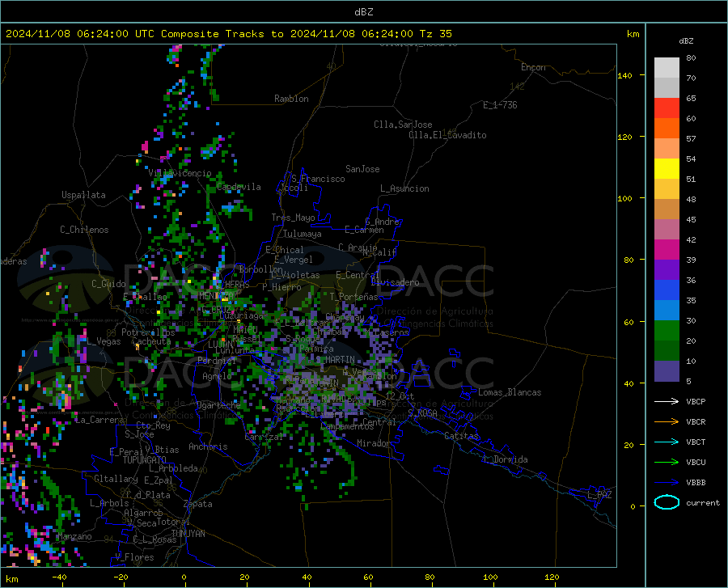Click the Zapata label on map
The height and width of the screenshot is (588, 728).
pyautogui.click(x=198, y=504)
